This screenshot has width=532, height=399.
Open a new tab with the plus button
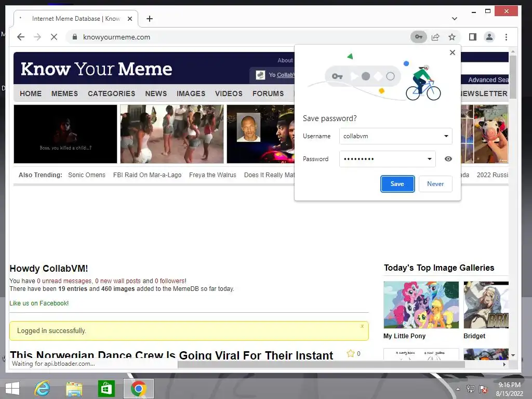[150, 19]
